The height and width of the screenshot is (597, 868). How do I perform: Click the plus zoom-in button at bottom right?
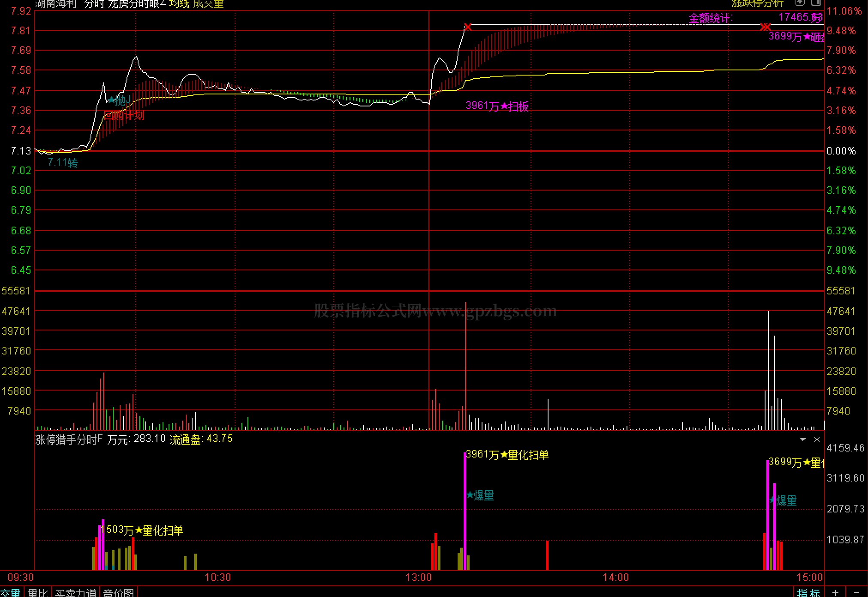(835, 592)
